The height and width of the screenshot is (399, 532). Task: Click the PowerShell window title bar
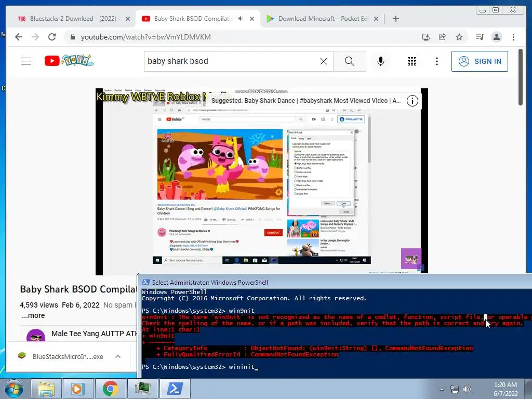click(x=334, y=282)
